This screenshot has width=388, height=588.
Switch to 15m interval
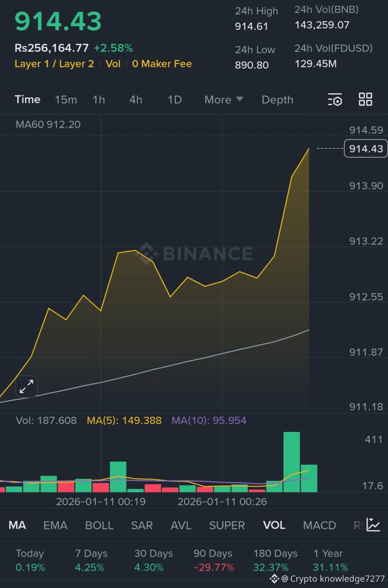point(66,99)
